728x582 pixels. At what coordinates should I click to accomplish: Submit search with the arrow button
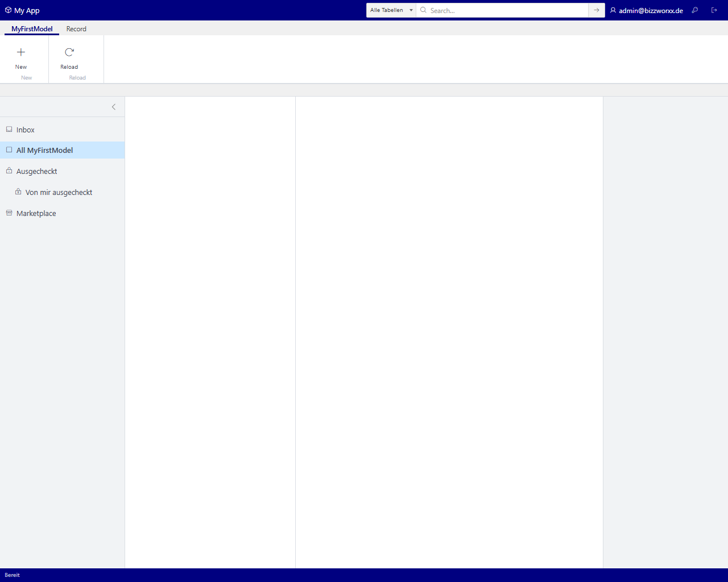[x=596, y=10]
